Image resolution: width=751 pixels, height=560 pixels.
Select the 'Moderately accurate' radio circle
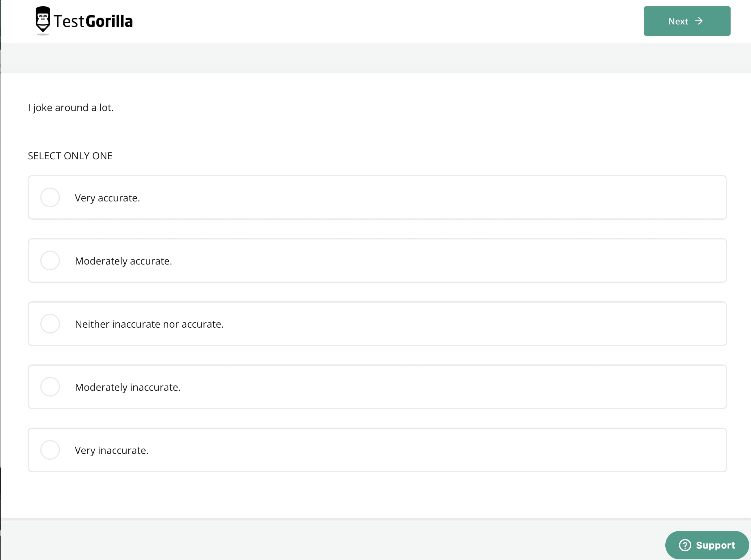pos(50,260)
